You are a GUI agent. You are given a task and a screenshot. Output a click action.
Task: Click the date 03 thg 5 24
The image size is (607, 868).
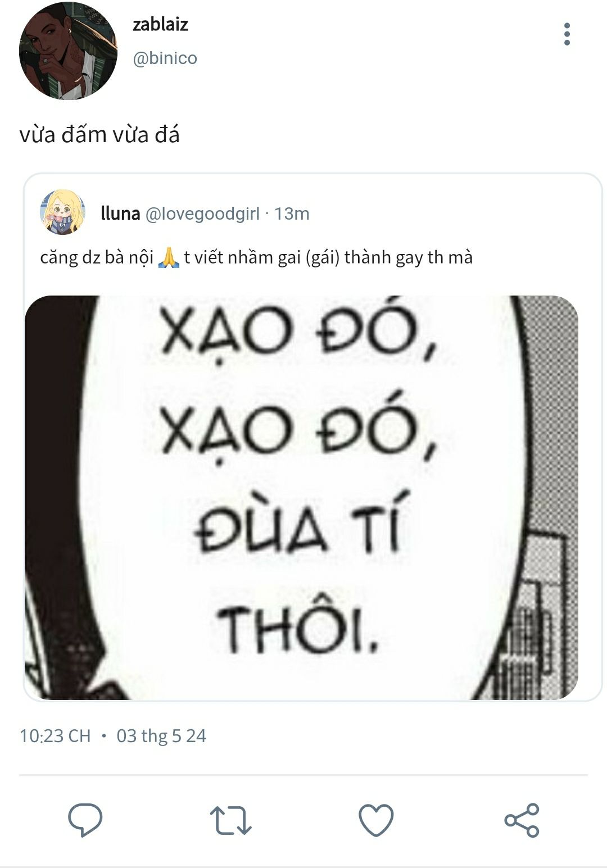[161, 736]
